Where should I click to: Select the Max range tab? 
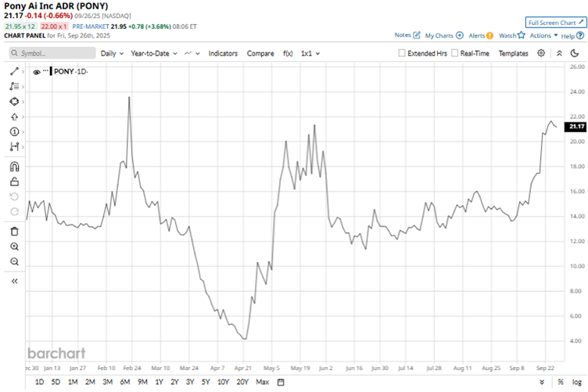tap(262, 382)
